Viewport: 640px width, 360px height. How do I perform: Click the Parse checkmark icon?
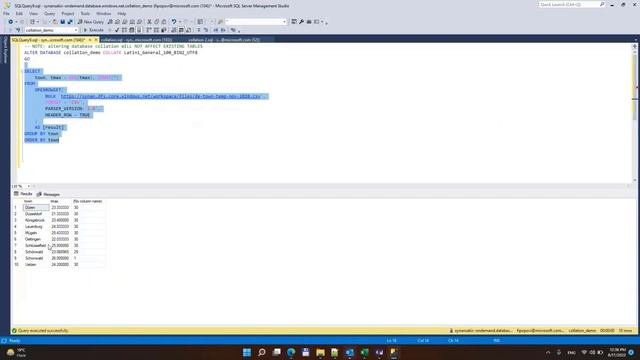117,30
